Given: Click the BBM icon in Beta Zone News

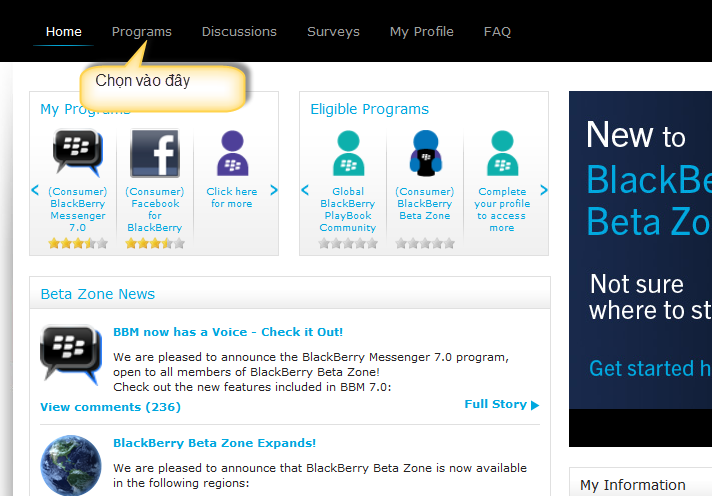Looking at the screenshot, I should 71,354.
